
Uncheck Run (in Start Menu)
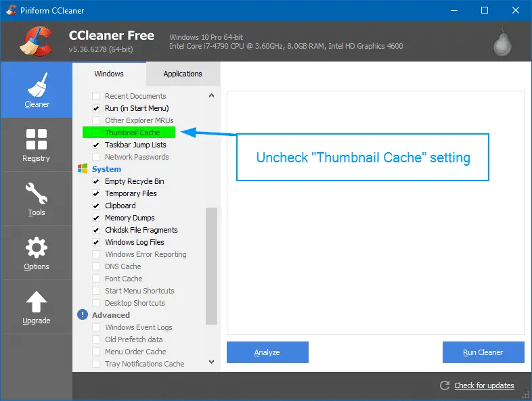tap(96, 108)
